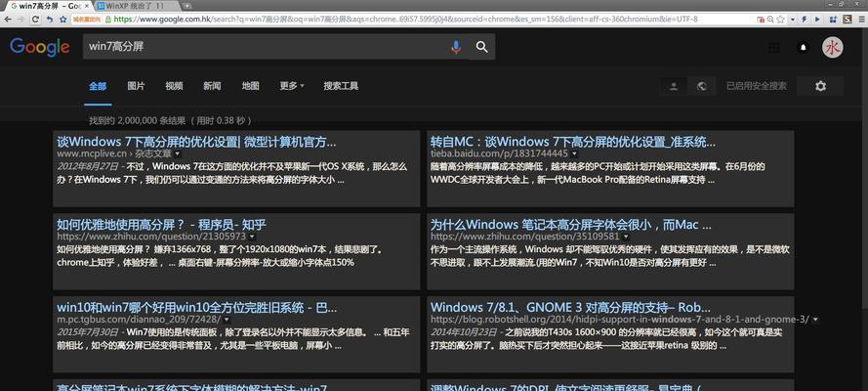Open 搜索工具 search tools
This screenshot has width=868, height=391.
click(341, 86)
